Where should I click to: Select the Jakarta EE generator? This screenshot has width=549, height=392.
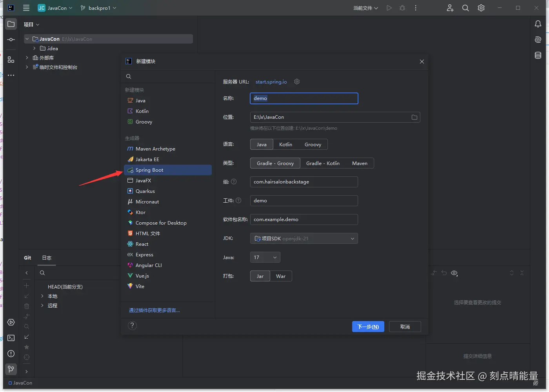168,159
